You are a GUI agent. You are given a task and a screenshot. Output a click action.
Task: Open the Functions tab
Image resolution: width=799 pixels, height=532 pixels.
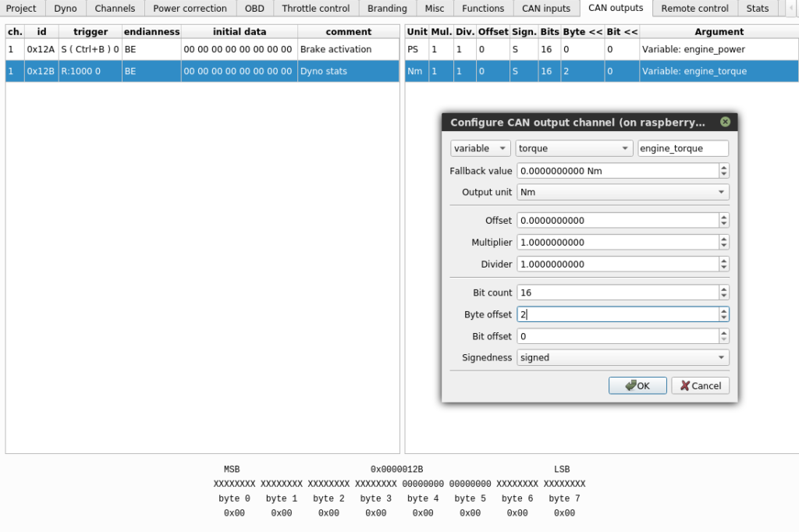click(483, 8)
